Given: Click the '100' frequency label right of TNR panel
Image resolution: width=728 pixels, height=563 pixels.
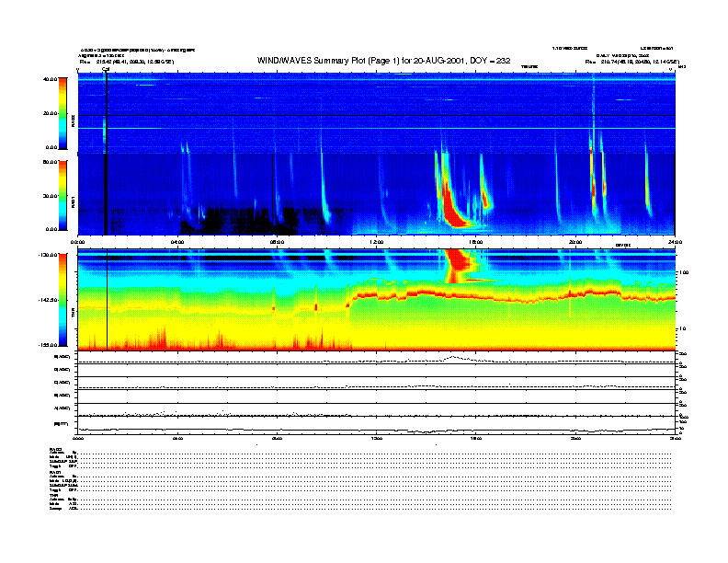Looking at the screenshot, I should [x=683, y=272].
